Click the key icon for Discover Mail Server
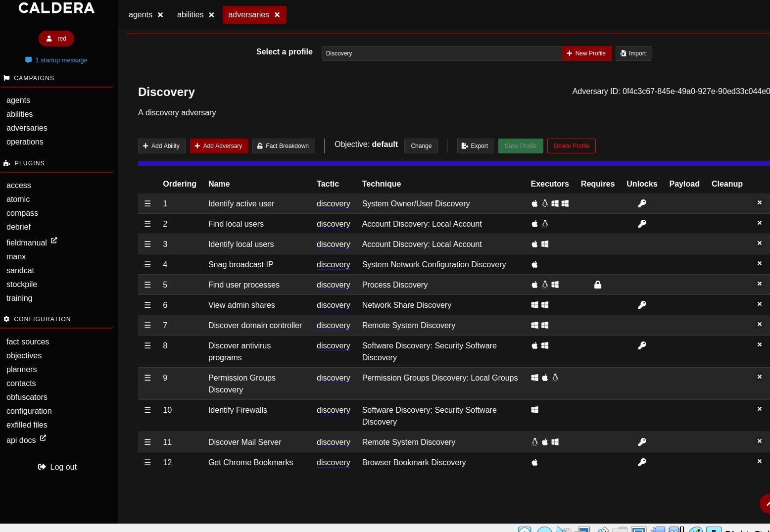The image size is (770, 532). pos(642,442)
